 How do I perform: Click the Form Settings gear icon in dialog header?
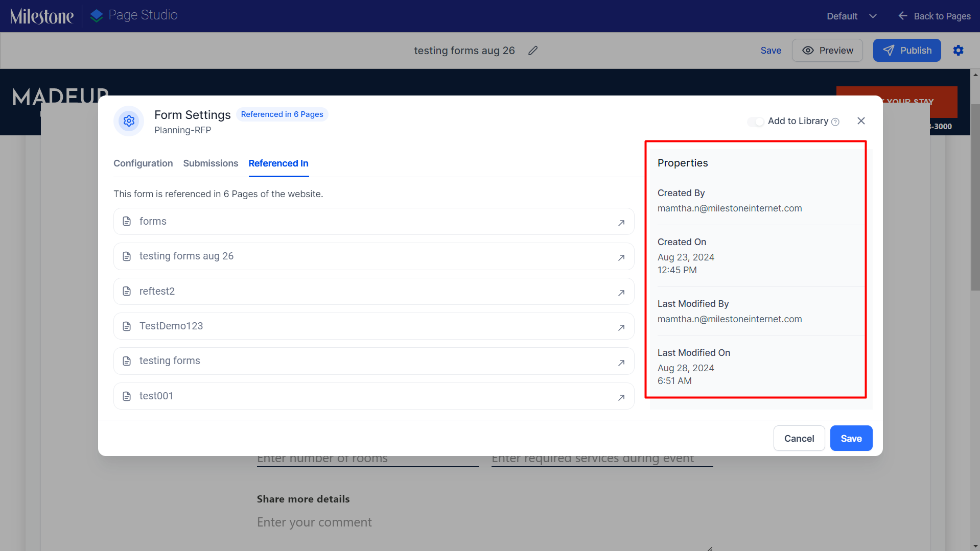(x=129, y=121)
